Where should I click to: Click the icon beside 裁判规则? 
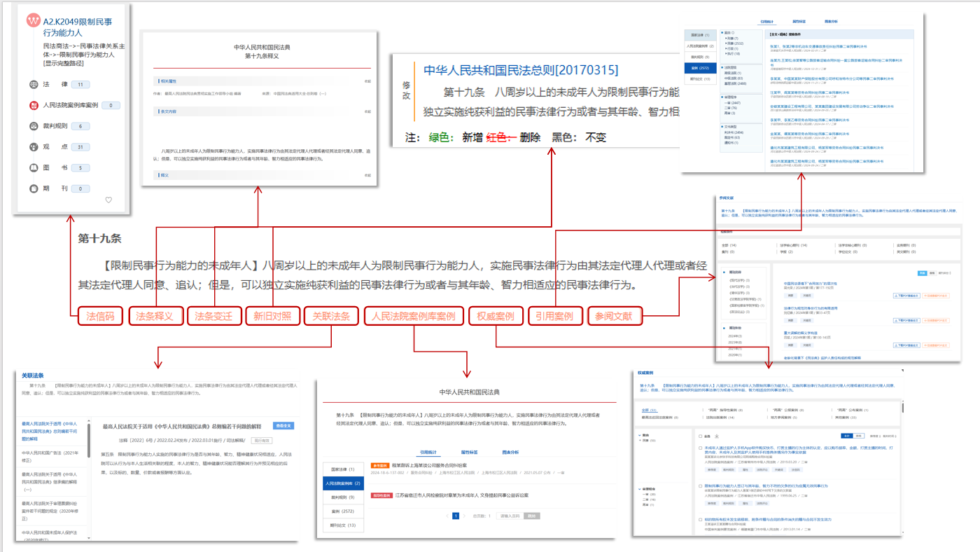(x=34, y=126)
